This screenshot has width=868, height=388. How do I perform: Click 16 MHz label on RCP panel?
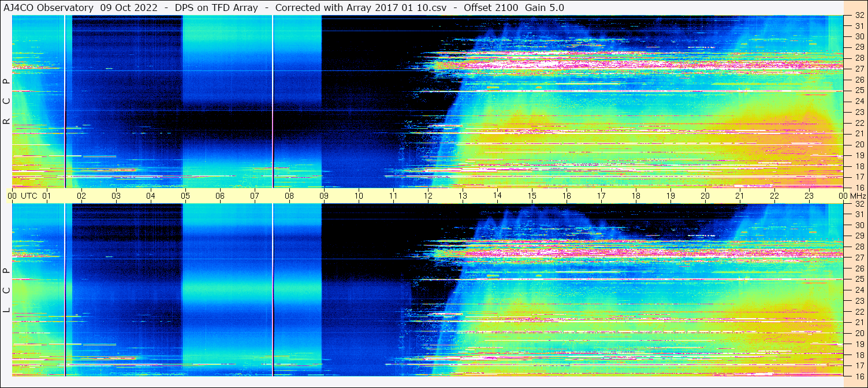tap(859, 187)
